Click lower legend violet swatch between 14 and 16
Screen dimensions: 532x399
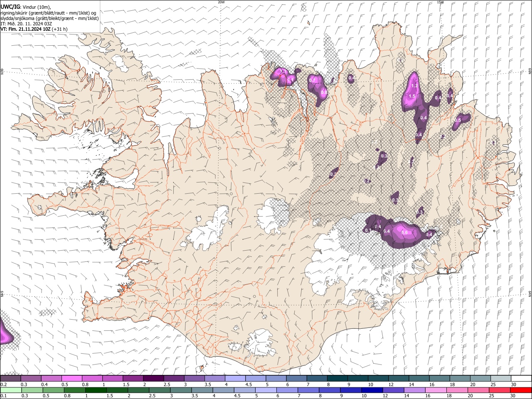(414, 390)
